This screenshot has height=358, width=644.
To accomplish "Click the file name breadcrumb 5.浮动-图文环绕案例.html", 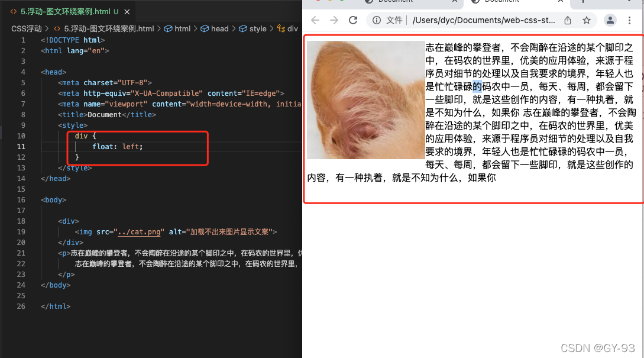I will [109, 29].
